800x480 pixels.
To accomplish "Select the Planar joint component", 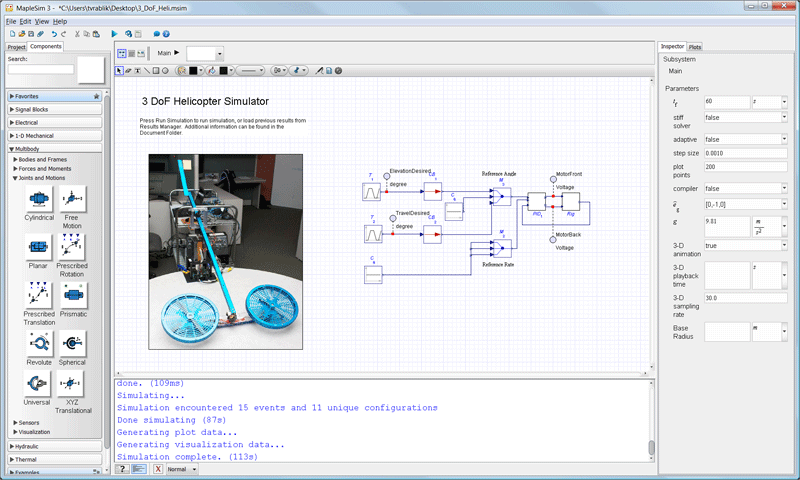I will click(x=39, y=247).
